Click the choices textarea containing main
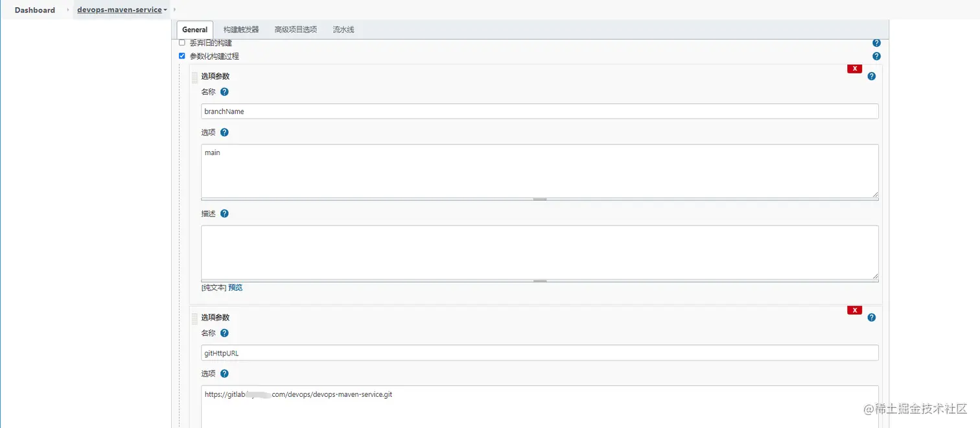 pyautogui.click(x=540, y=171)
